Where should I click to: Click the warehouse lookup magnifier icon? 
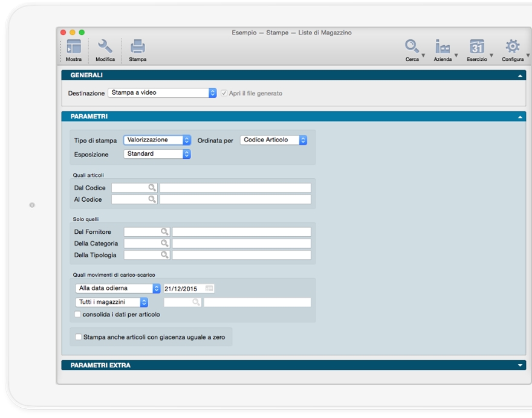(196, 301)
